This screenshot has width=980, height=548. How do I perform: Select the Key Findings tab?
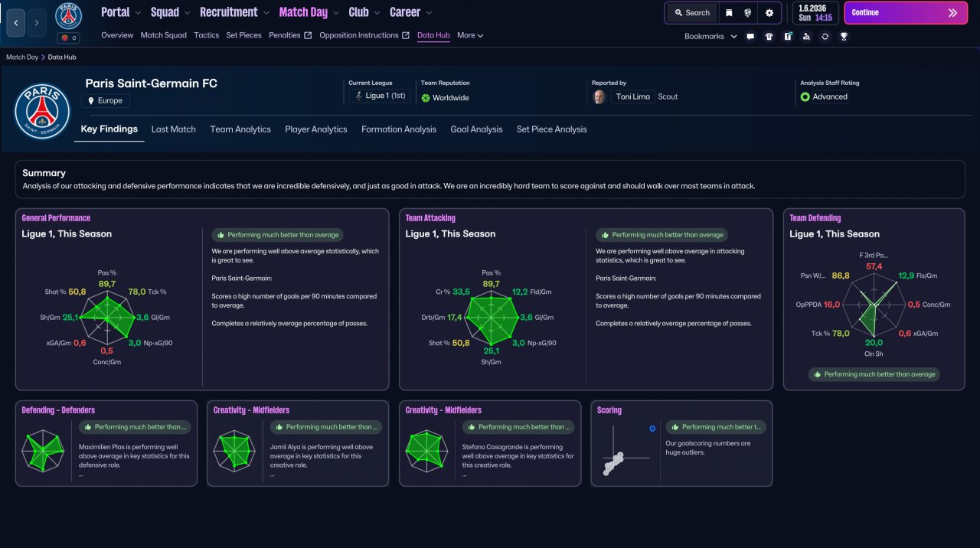109,129
